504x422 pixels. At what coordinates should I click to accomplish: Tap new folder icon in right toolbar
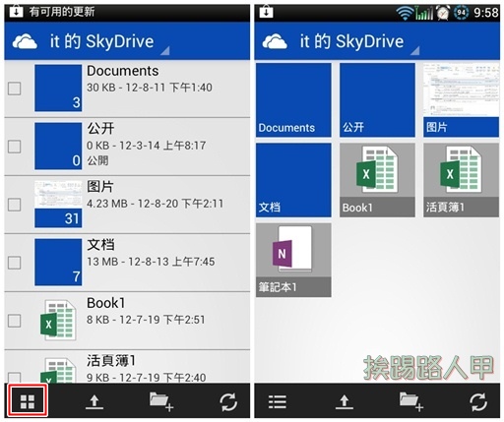click(x=411, y=401)
